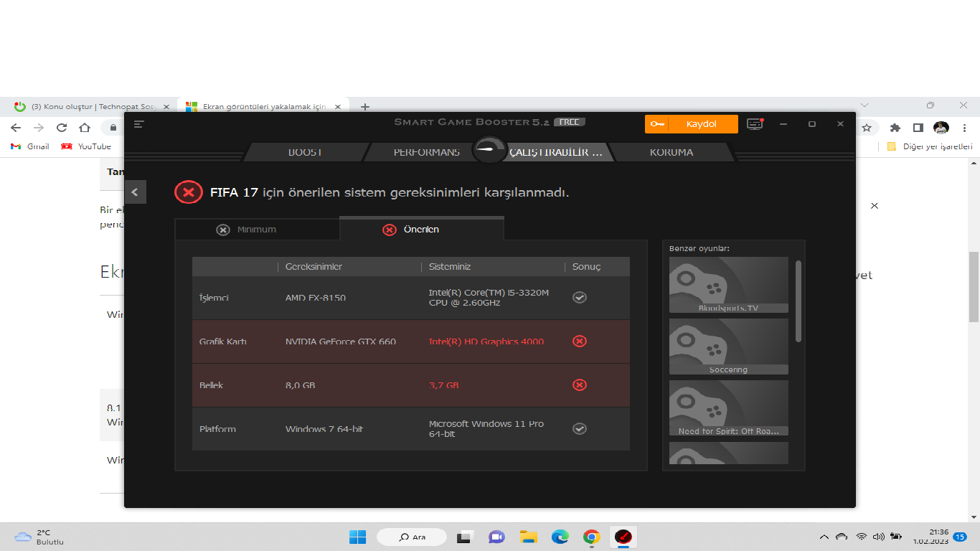Click the Chrome page vertical scrollbar
980x551 pixels.
pyautogui.click(x=974, y=287)
